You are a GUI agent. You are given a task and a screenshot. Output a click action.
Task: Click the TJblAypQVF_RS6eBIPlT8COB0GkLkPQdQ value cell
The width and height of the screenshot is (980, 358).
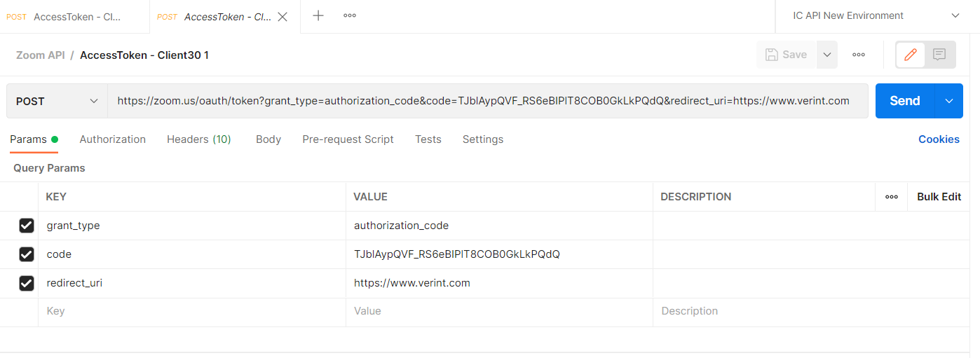coord(499,254)
